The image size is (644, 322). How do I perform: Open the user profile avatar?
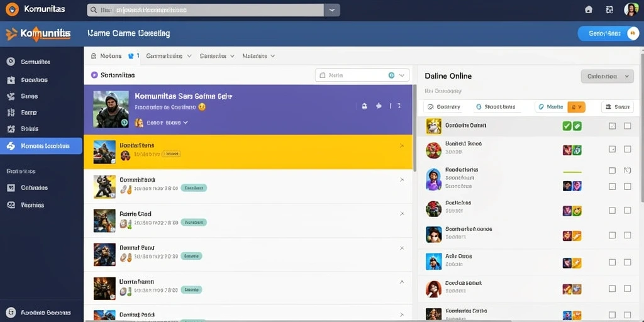[x=631, y=9]
